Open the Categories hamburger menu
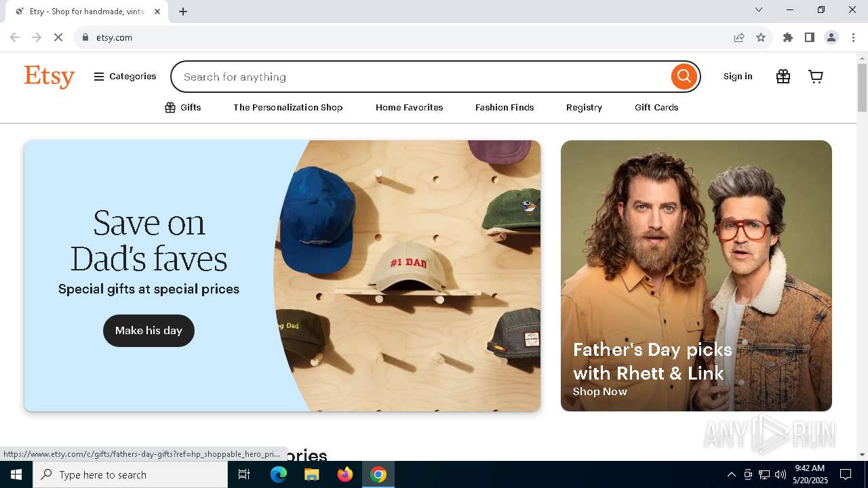868x488 pixels. pos(125,77)
